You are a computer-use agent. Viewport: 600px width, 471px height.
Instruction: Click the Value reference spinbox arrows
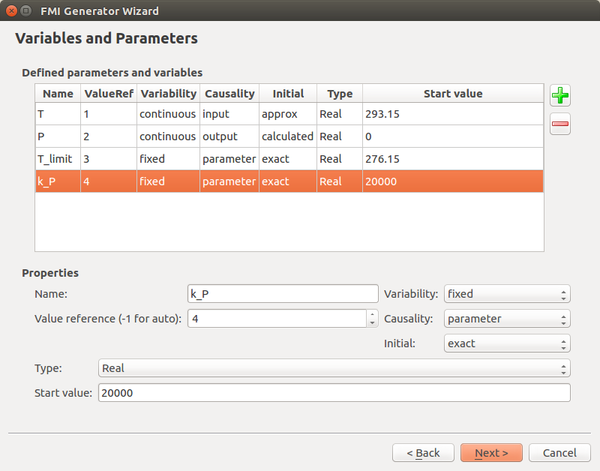371,319
